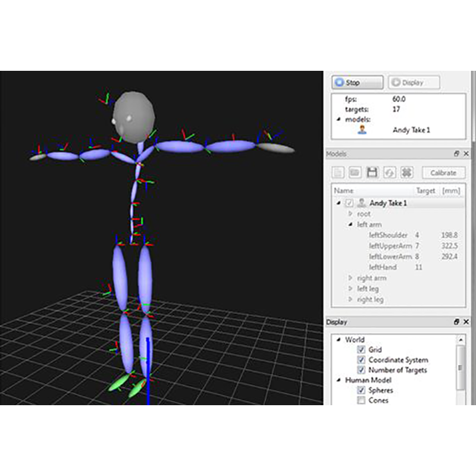Collapse the World group
The image size is (476, 476).
pyautogui.click(x=339, y=339)
